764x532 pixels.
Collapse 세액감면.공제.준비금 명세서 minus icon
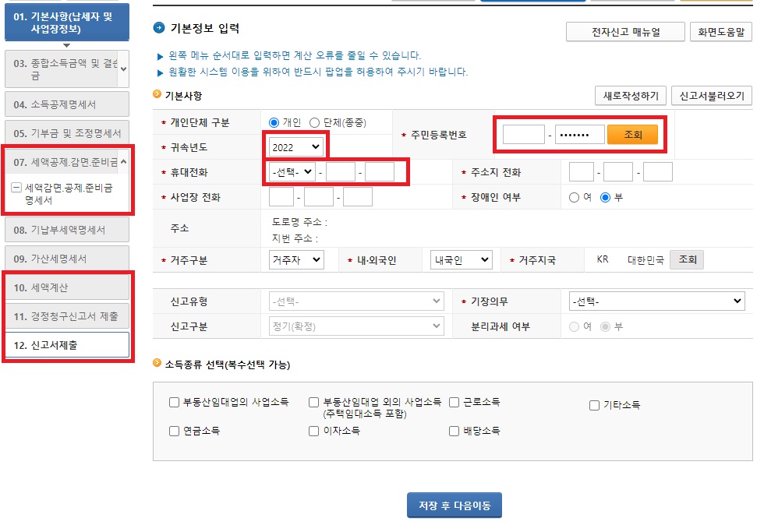(16, 188)
